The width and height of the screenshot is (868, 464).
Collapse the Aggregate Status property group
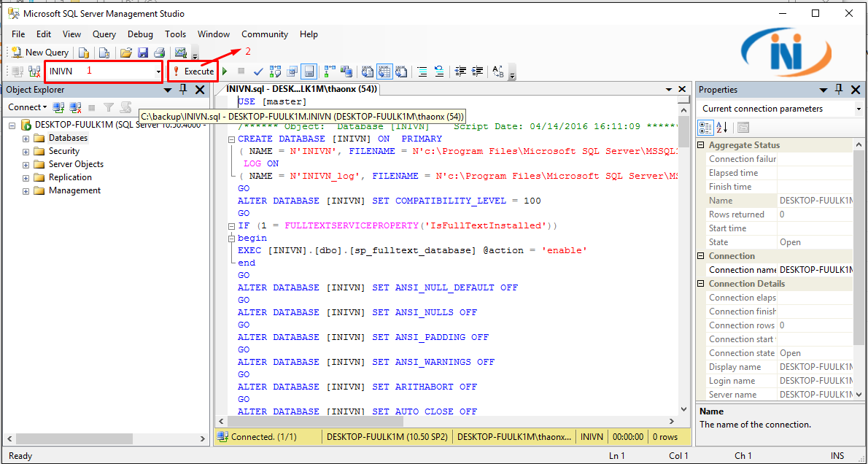[701, 145]
